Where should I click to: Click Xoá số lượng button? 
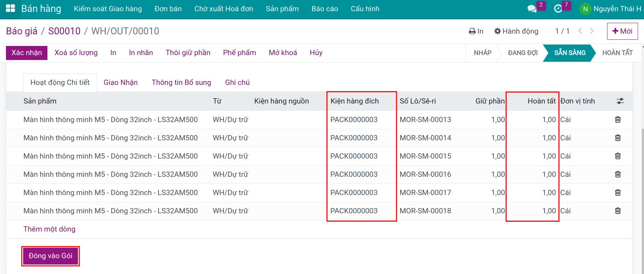point(76,53)
